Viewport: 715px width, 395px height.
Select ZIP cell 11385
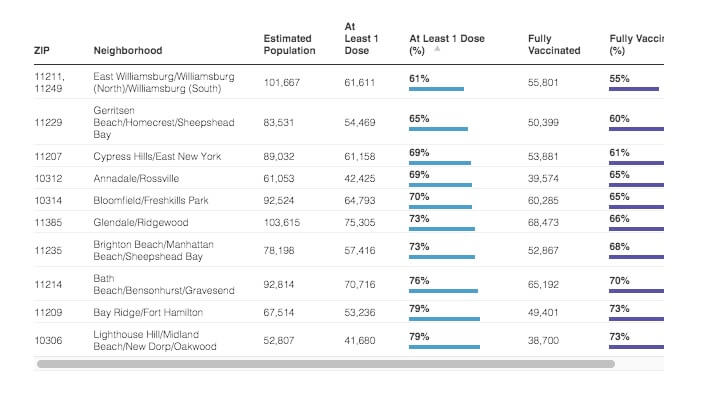coord(48,223)
